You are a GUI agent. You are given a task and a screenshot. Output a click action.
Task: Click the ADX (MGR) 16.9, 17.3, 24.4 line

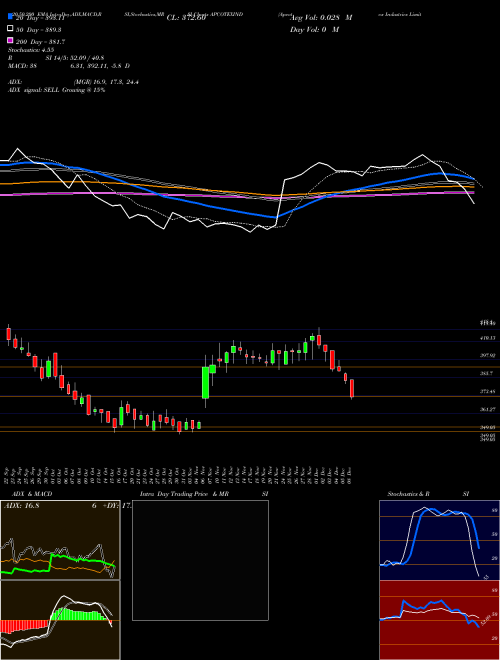[73, 82]
